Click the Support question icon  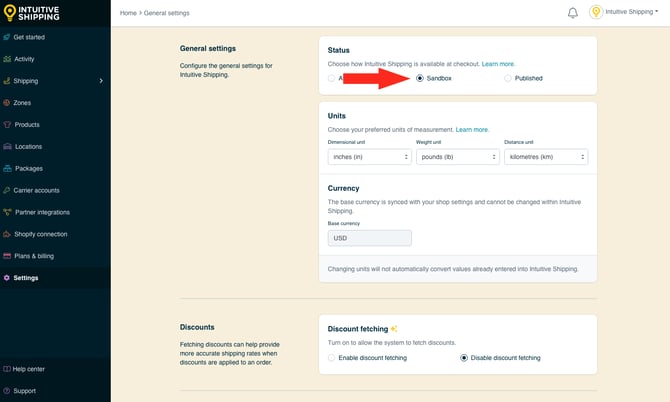coord(6,390)
